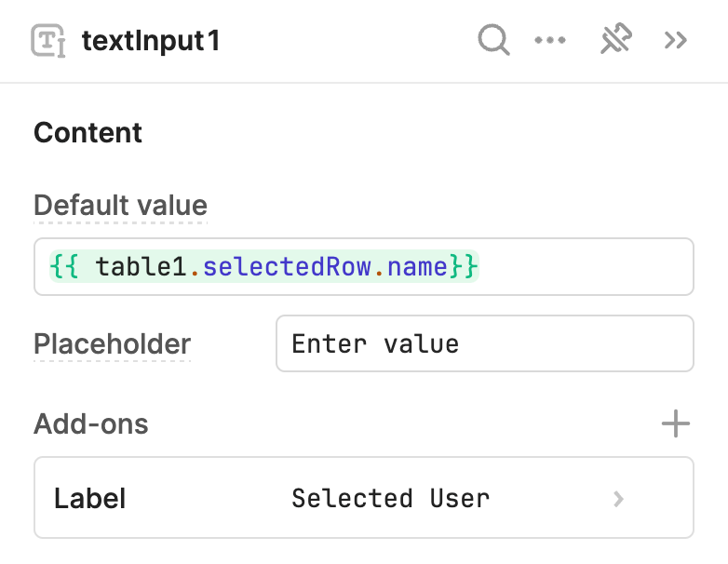
Task: Select the Content section heading
Action: [88, 133]
